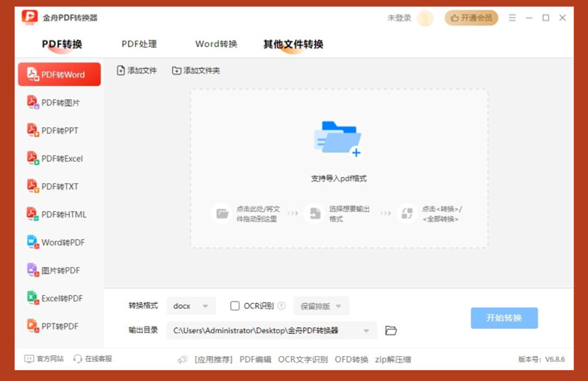588x381 pixels.
Task: Select PPT转PDF conversion
Action: tap(60, 326)
